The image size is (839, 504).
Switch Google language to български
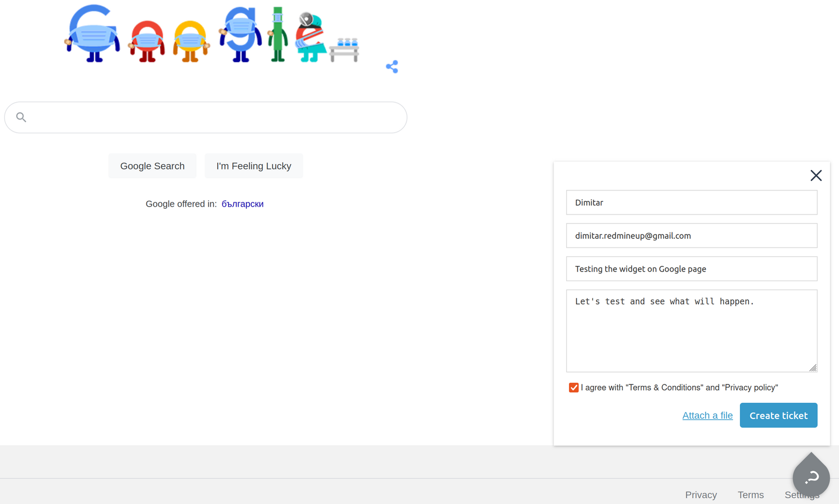[242, 203]
